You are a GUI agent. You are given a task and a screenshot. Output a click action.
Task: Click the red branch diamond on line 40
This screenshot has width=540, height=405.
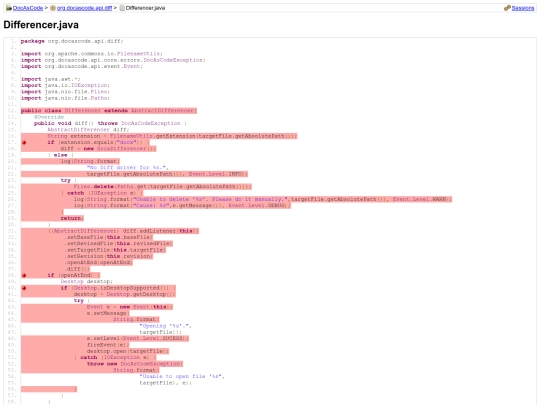pos(24,288)
